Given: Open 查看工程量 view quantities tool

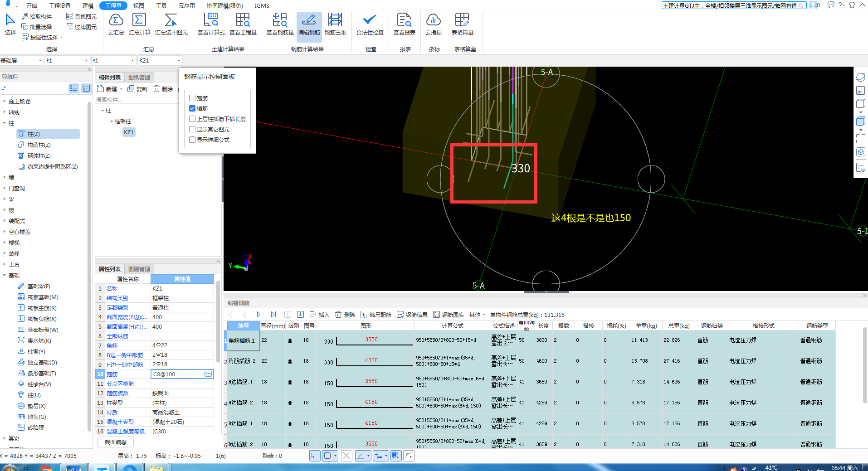Looking at the screenshot, I should click(x=243, y=24).
